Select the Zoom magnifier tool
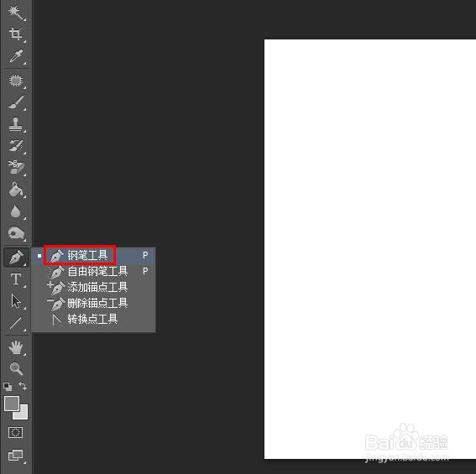 tap(16, 368)
